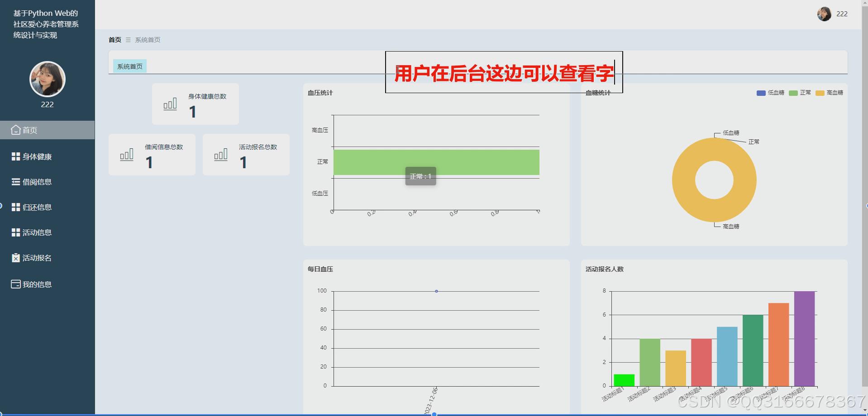Toggle the 正常 legend entry

click(799, 92)
